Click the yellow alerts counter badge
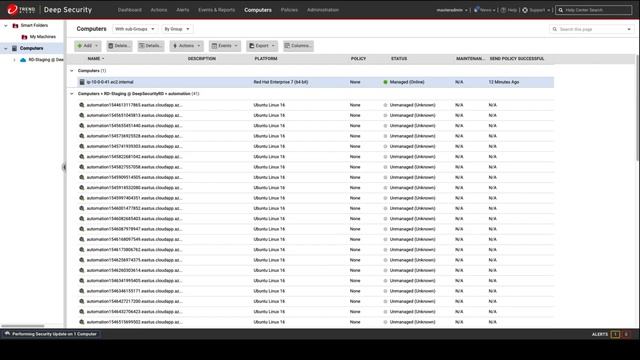 [615, 334]
